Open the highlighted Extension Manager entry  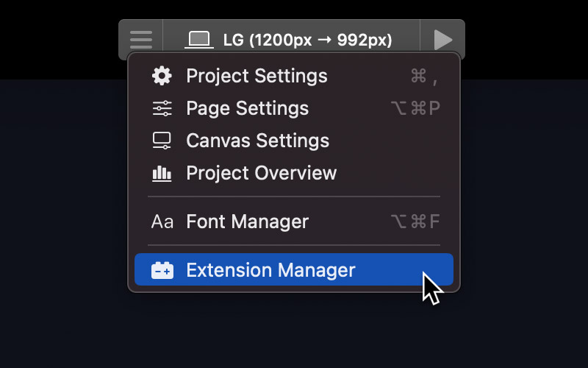(293, 269)
